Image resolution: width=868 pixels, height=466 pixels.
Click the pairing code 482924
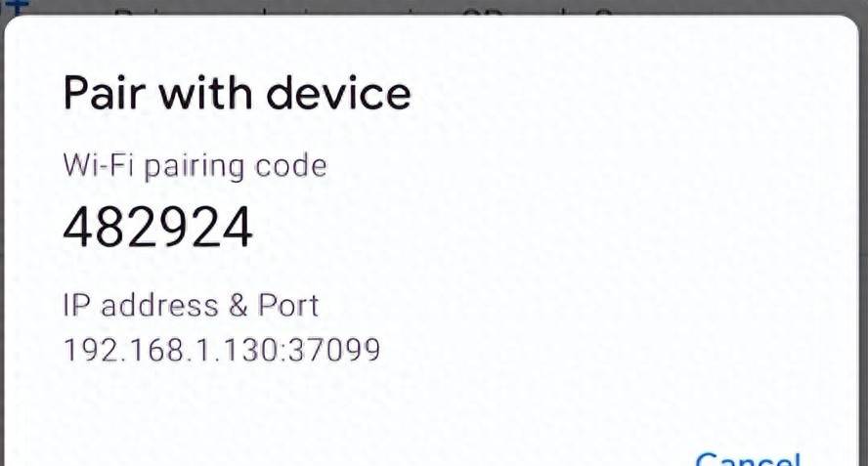click(x=158, y=228)
